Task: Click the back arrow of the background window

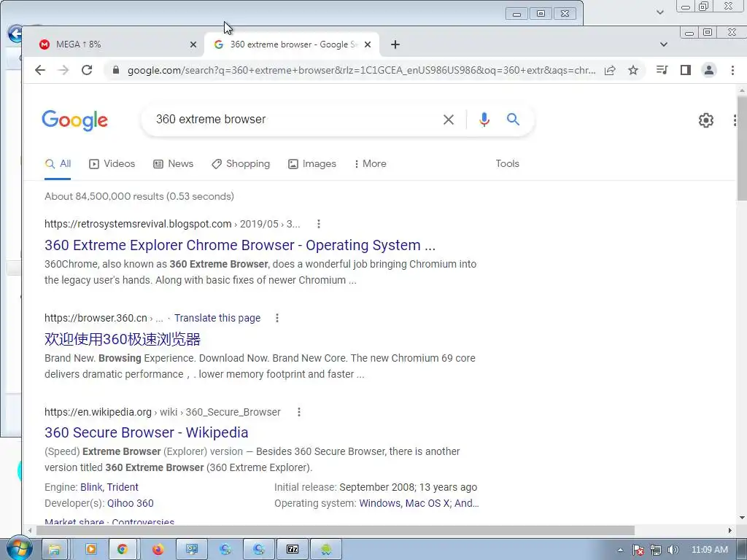Action: [15, 34]
